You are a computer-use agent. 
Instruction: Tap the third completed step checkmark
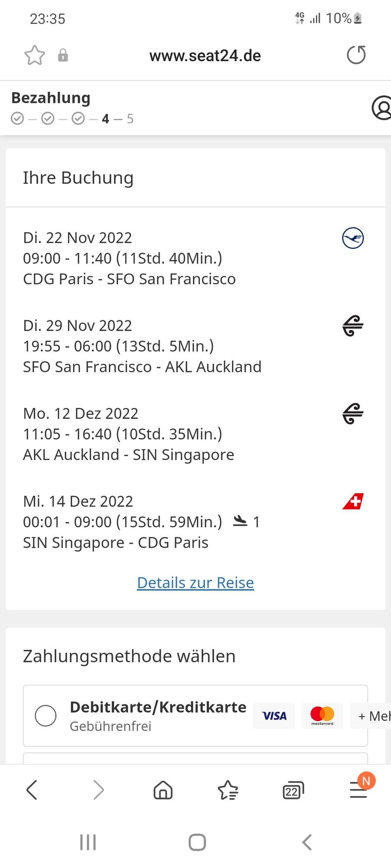pyautogui.click(x=78, y=118)
